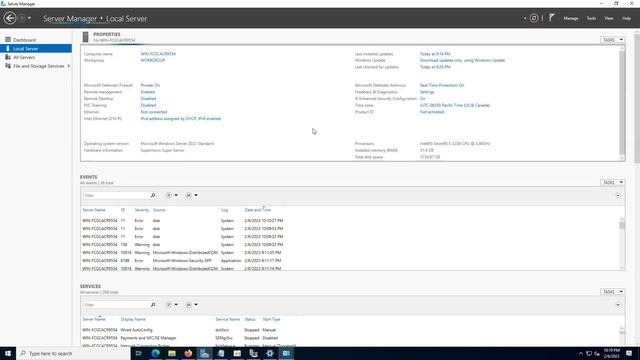Expand File and Storage Services arrow
640x360 pixels.
[x=69, y=66]
